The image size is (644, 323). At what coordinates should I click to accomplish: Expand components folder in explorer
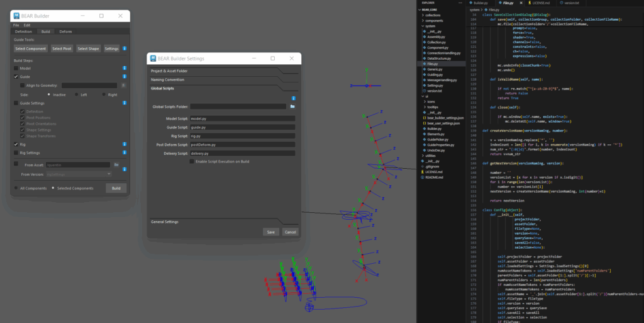coord(434,21)
